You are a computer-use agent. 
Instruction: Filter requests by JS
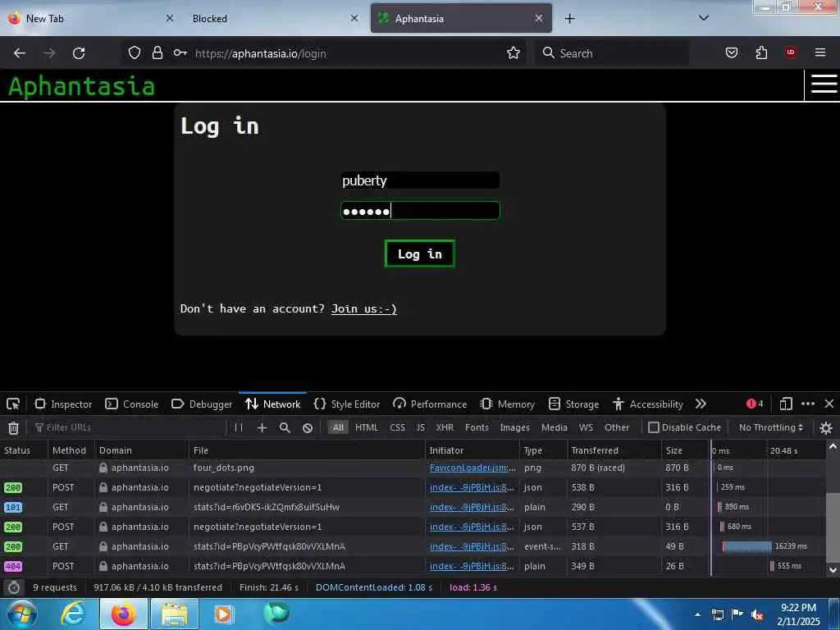(x=421, y=427)
